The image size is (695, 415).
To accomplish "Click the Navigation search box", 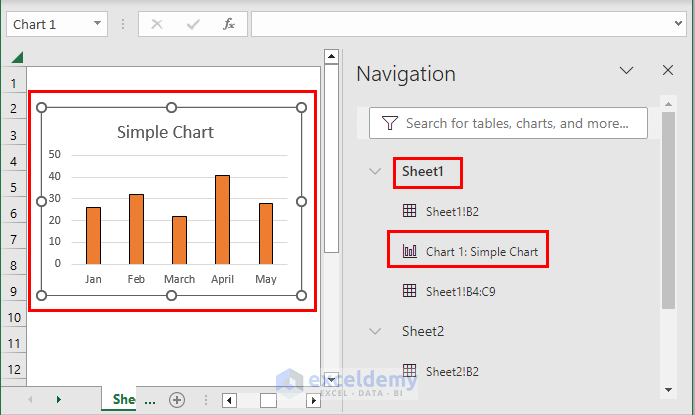I will point(516,123).
